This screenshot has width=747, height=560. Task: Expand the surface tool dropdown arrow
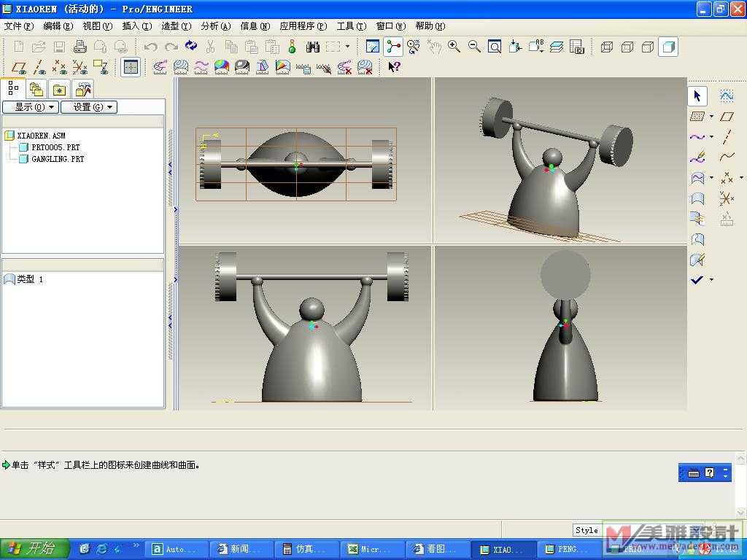(712, 178)
